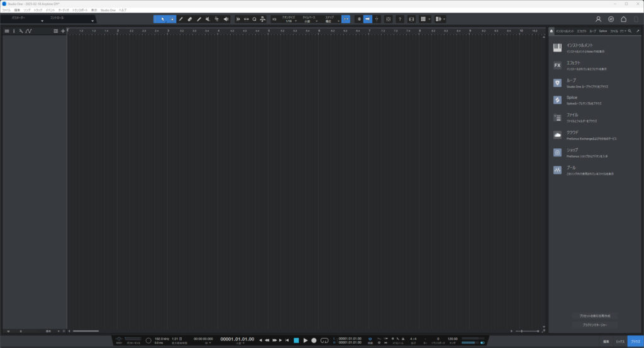Click the add track plus icon
Viewport: 644px width, 348px height.
tap(63, 31)
